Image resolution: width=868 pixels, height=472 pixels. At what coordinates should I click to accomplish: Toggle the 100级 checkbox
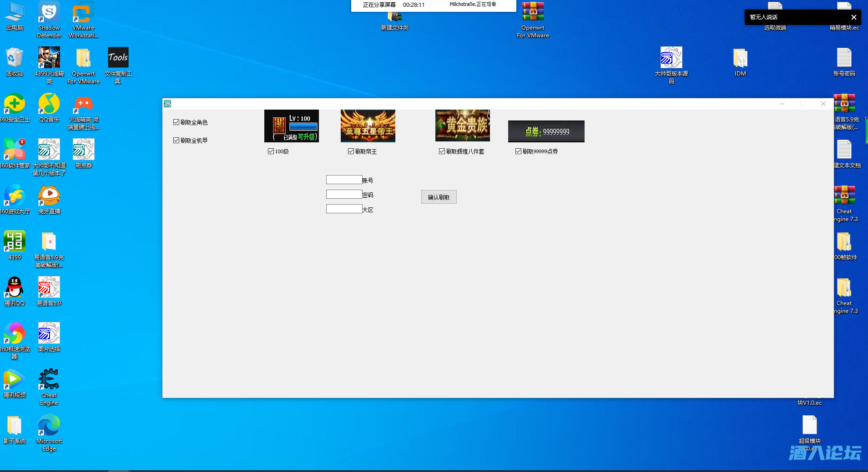coord(271,151)
